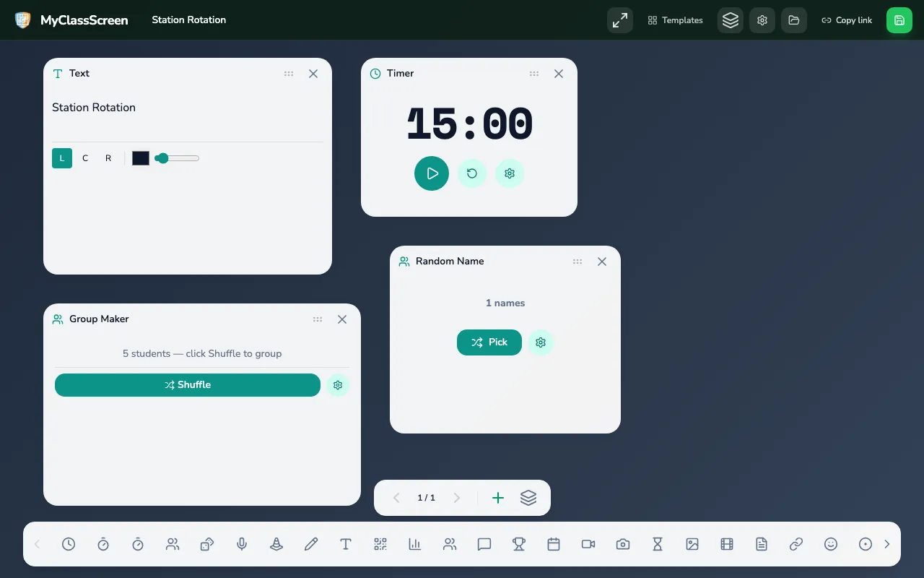Screen dimensions: 924x578
Task: Add the trophy scoreboard widget
Action: [519, 544]
